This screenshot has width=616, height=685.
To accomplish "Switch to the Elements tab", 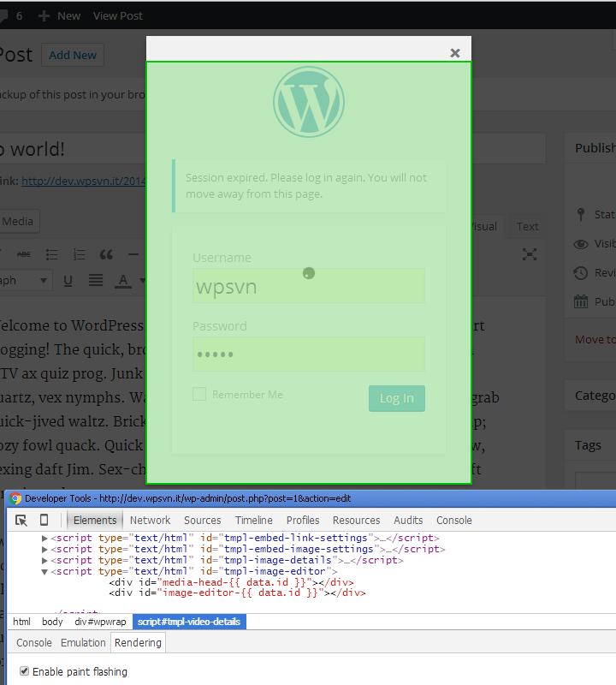I will point(95,521).
